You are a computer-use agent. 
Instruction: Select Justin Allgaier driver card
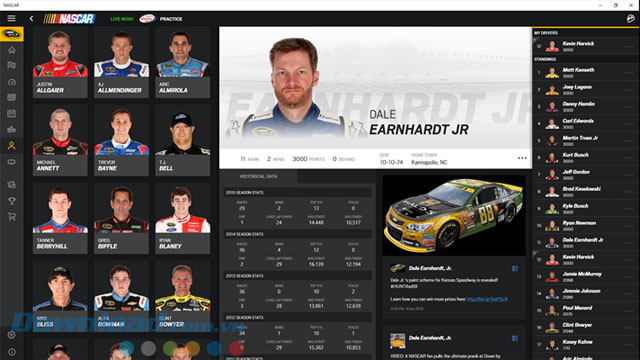(60, 62)
